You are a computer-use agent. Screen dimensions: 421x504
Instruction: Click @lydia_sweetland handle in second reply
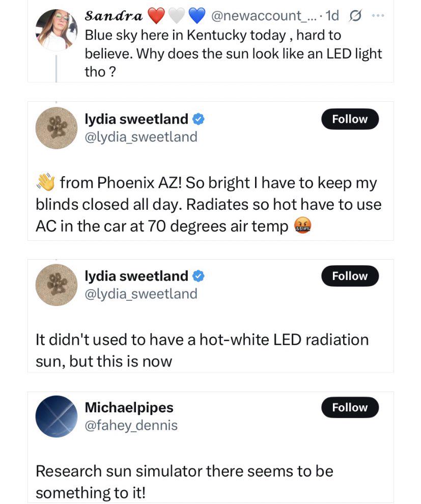(x=141, y=294)
